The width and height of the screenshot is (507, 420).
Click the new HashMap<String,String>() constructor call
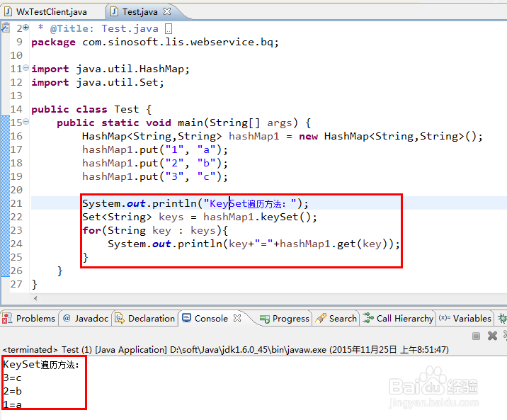coord(391,136)
